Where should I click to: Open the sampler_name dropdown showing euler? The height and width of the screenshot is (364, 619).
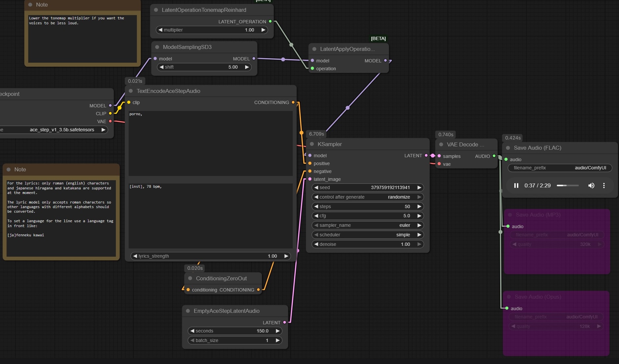pyautogui.click(x=368, y=225)
